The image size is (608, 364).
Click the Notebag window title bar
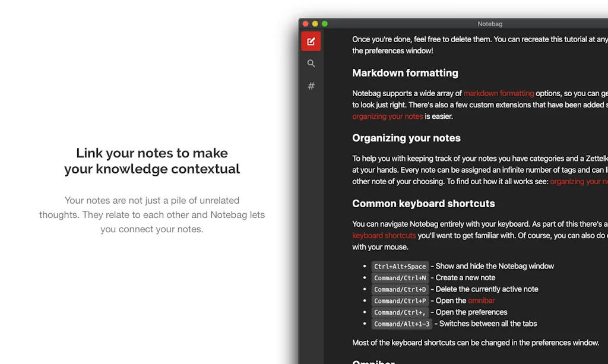(x=490, y=24)
